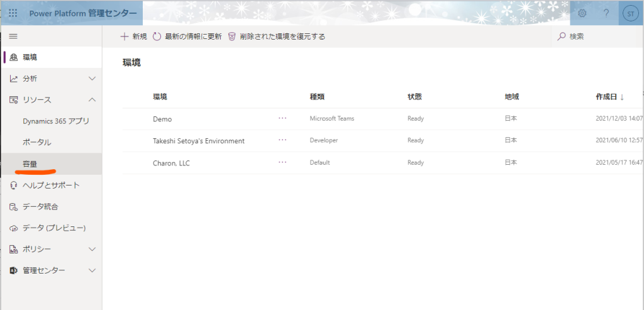The width and height of the screenshot is (644, 310).
Task: Open more options for Takeshi Setoya's Environment
Action: pyautogui.click(x=282, y=140)
